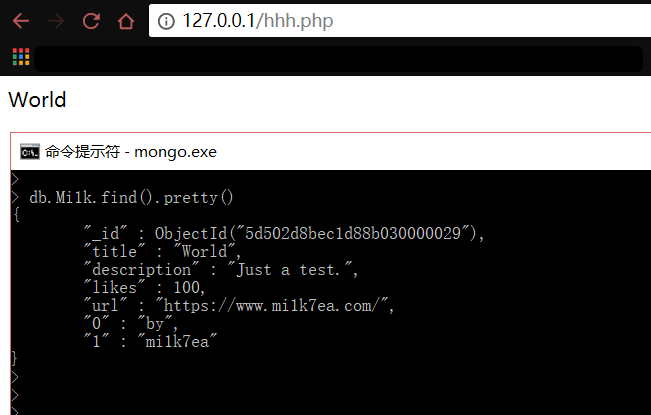
Task: Click the "1" : "milk7ea" line
Action: [x=151, y=341]
